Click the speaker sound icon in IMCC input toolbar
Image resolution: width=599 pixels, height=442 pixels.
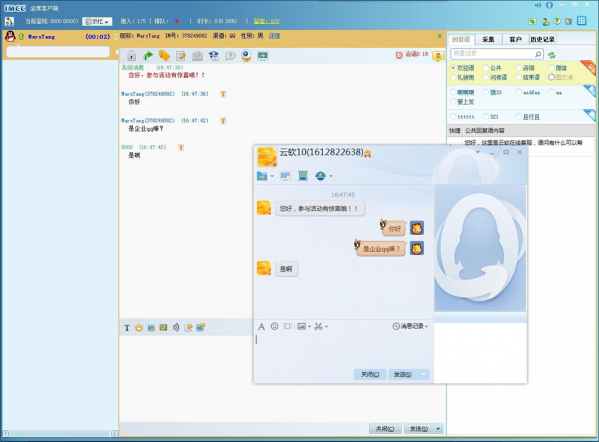175,327
